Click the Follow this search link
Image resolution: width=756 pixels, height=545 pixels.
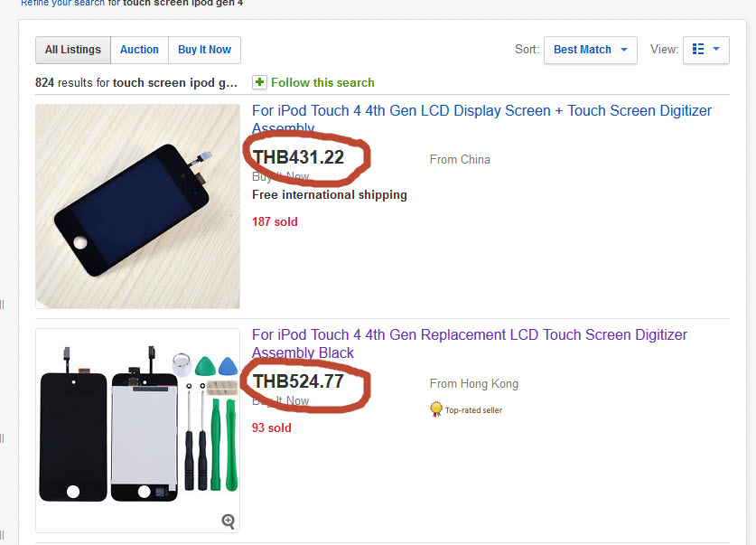[322, 82]
